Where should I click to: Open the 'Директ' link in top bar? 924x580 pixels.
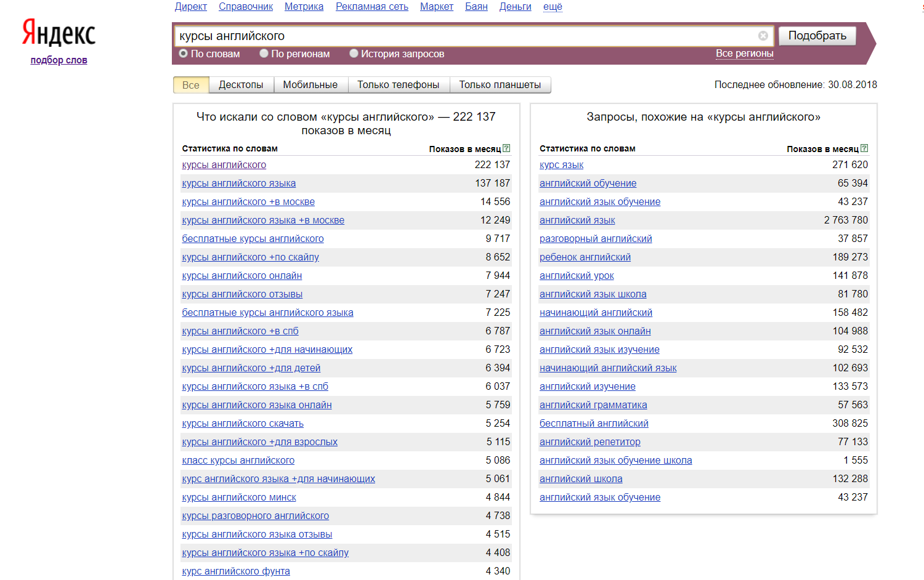pyautogui.click(x=190, y=7)
